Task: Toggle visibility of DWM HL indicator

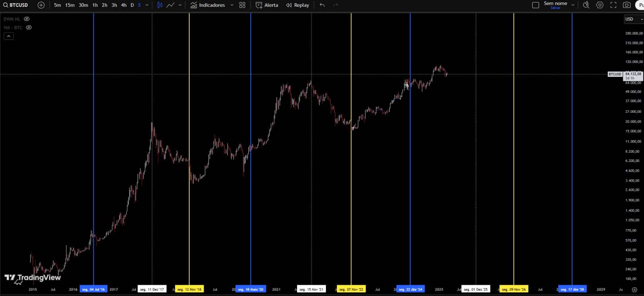Action: point(27,19)
